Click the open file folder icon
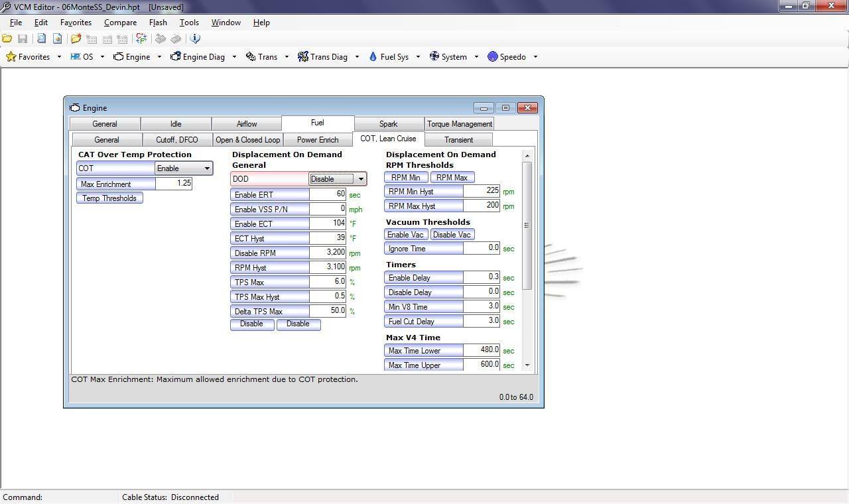849x504 pixels. click(7, 38)
